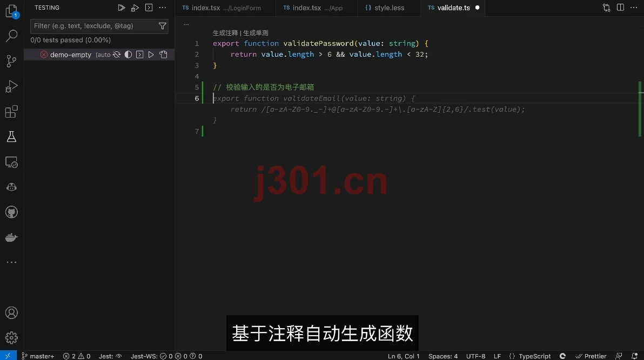Open the master+ branch picker

(38, 356)
